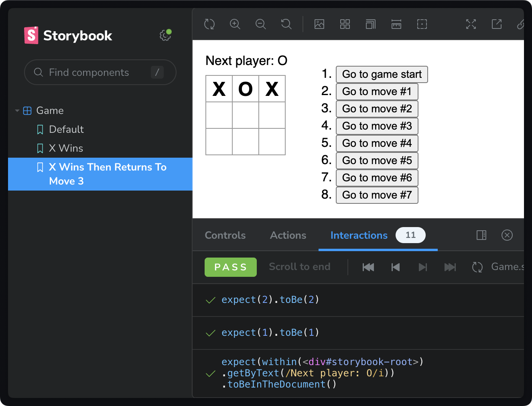Zoom out of the story canvas
The width and height of the screenshot is (532, 406).
(261, 24)
